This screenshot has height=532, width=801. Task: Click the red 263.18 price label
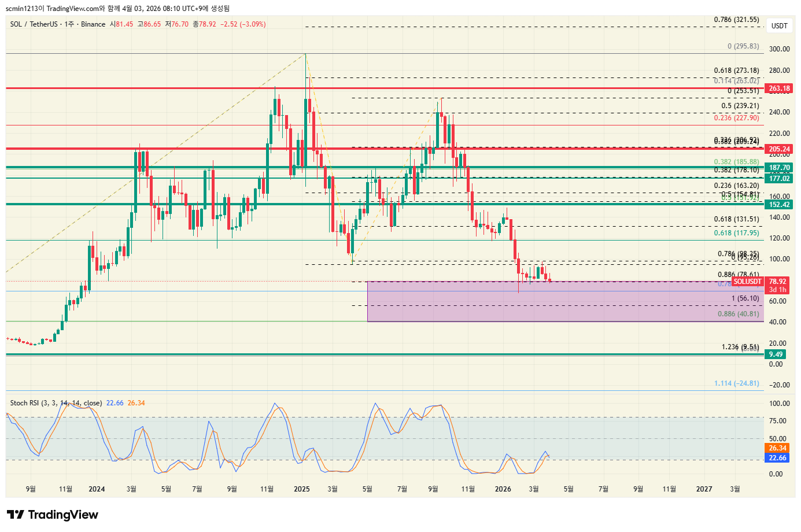coord(779,88)
